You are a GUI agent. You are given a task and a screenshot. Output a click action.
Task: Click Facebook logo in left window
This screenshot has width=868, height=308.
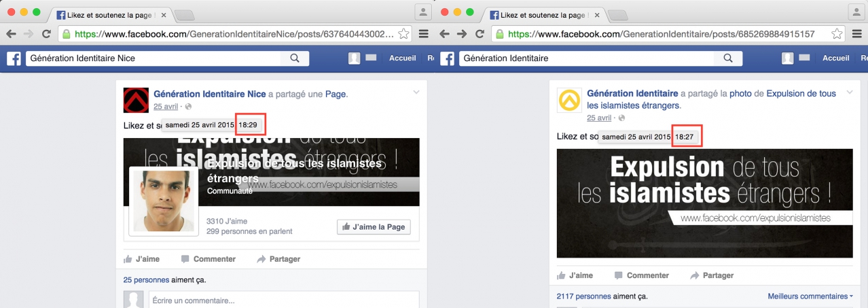[14, 58]
